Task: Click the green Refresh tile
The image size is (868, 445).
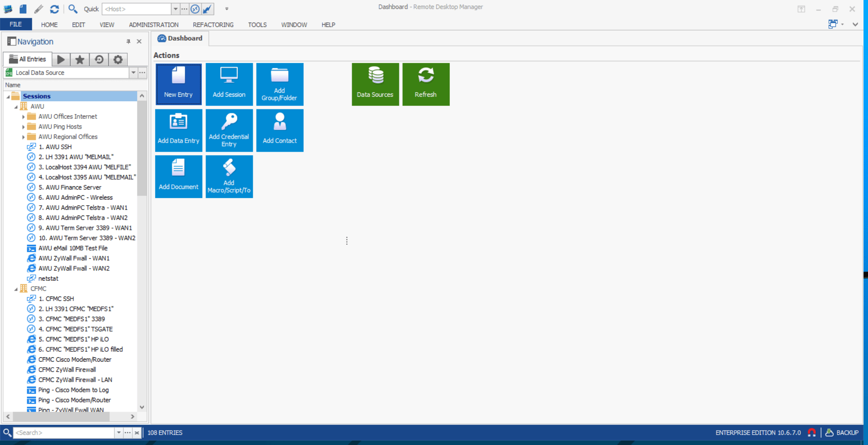Action: coord(426,84)
